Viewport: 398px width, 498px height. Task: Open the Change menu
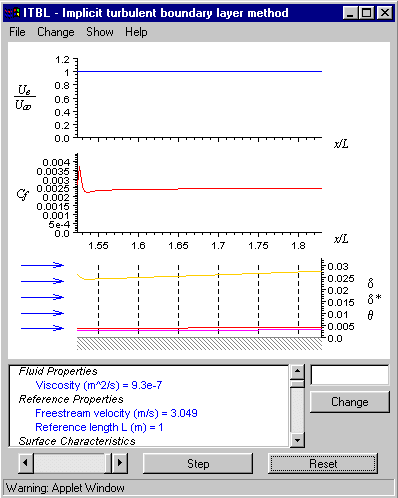coord(56,32)
